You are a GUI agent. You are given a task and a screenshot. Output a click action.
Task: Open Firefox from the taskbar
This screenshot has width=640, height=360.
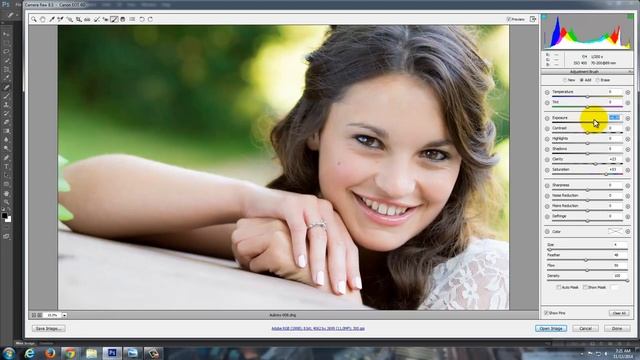click(50, 353)
